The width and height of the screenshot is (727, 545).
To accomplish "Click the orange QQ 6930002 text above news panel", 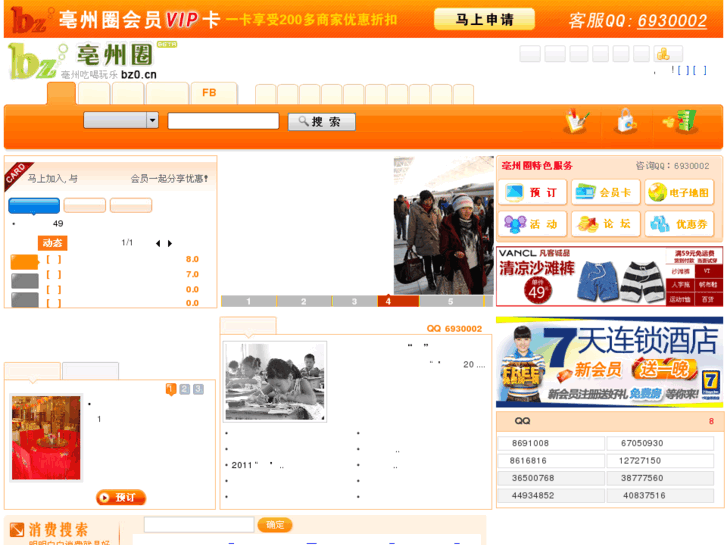I will tap(454, 329).
